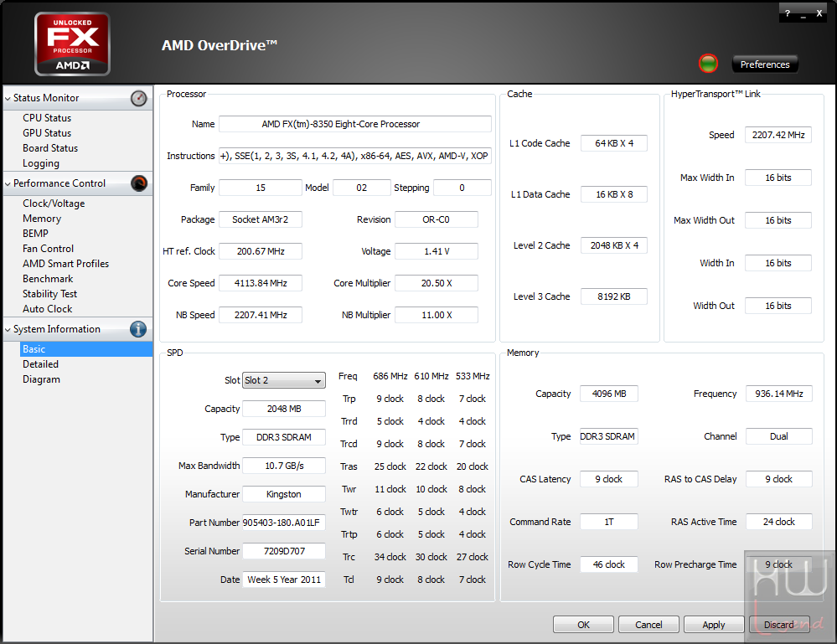Click the Max Width In value
The image size is (837, 644).
pos(778,178)
